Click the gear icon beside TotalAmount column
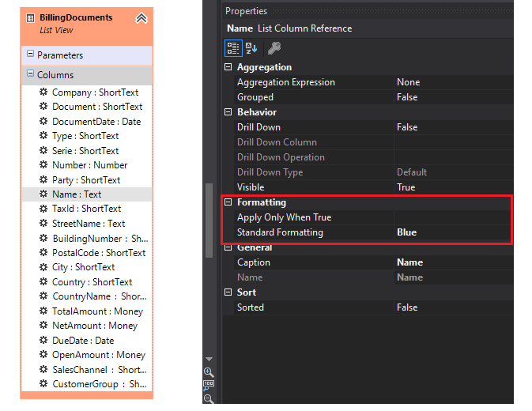532x411 pixels. [43, 311]
